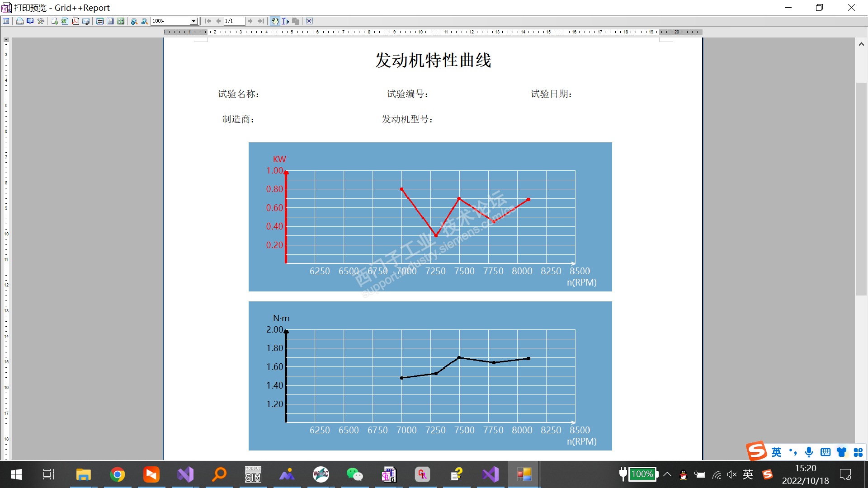Screen dimensions: 868x488
Task: Open page setup tools icon
Action: pos(41,21)
